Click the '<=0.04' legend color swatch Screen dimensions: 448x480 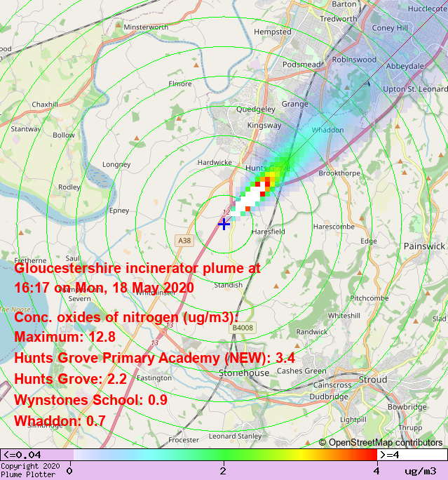tap(36, 455)
